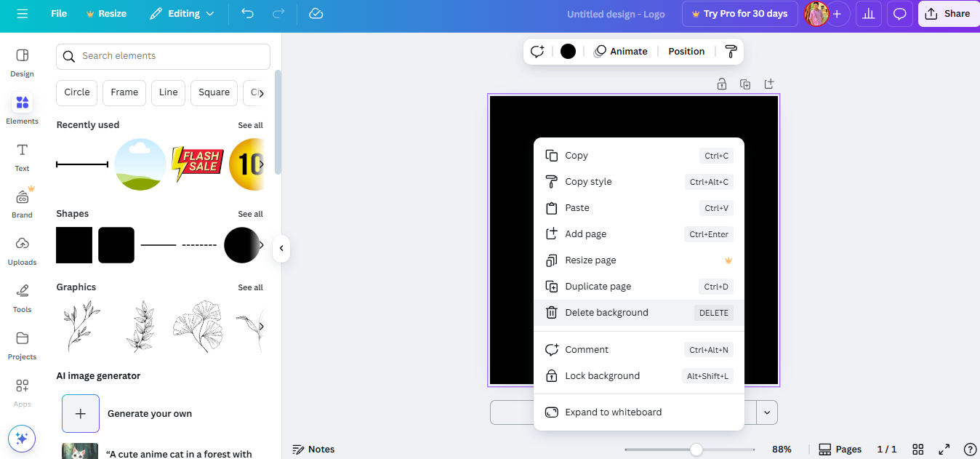
Task: Click the user profile avatar
Action: 816,14
